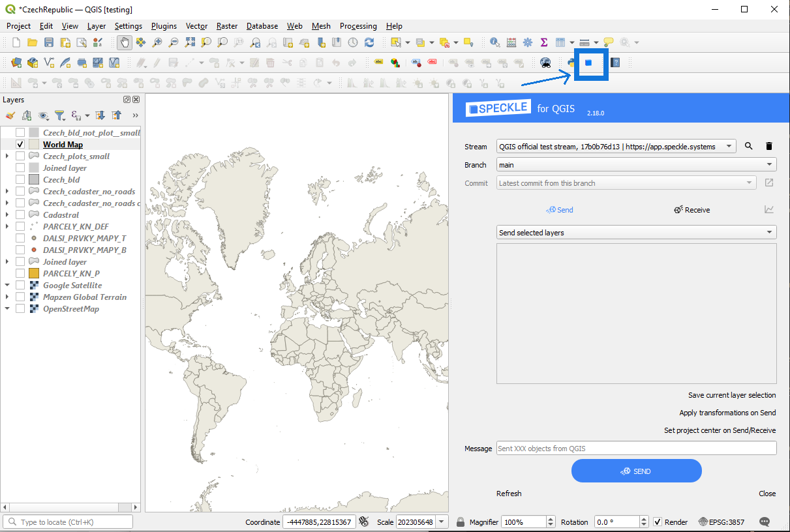
Task: Open a project using the folder icon
Action: point(32,42)
